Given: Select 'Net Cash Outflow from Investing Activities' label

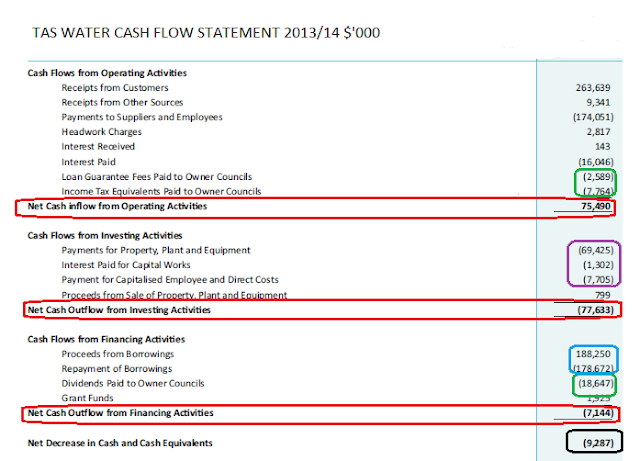Looking at the screenshot, I should click(x=119, y=310).
